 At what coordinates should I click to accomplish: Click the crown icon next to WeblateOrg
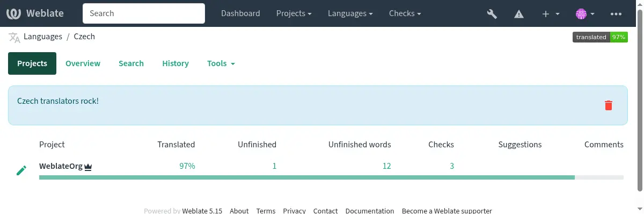(x=89, y=167)
